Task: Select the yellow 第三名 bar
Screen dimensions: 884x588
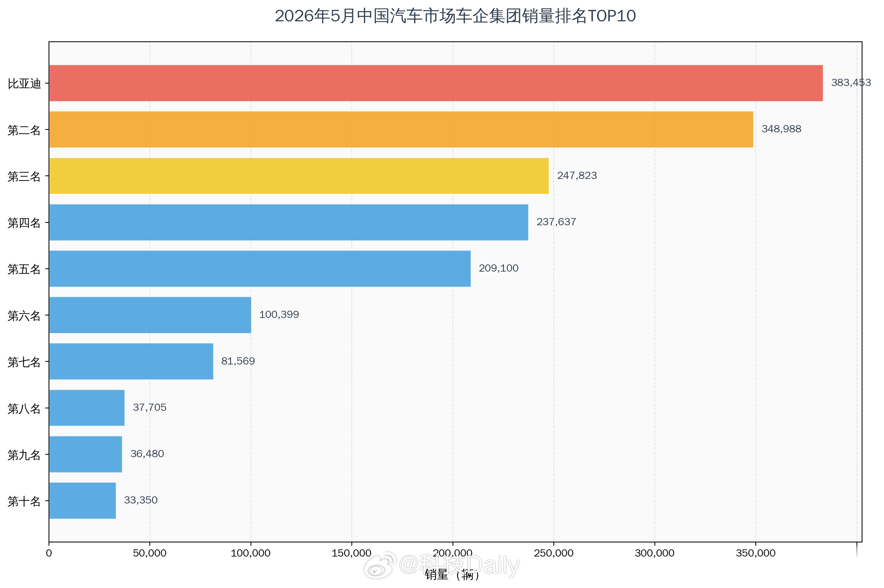Action: point(299,176)
